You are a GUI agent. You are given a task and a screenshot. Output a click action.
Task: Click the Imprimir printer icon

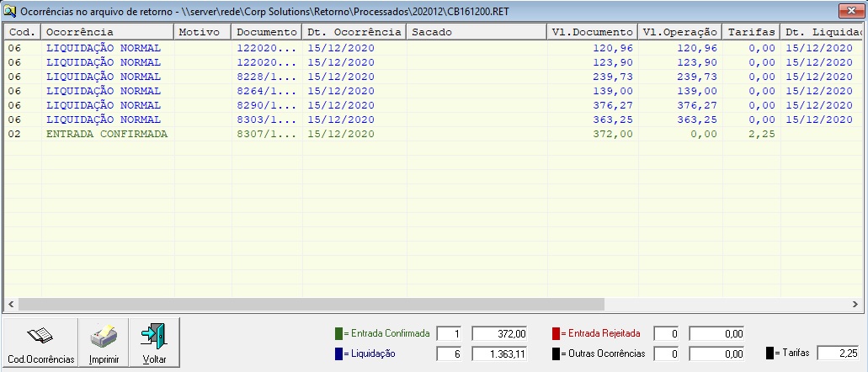[x=103, y=336]
